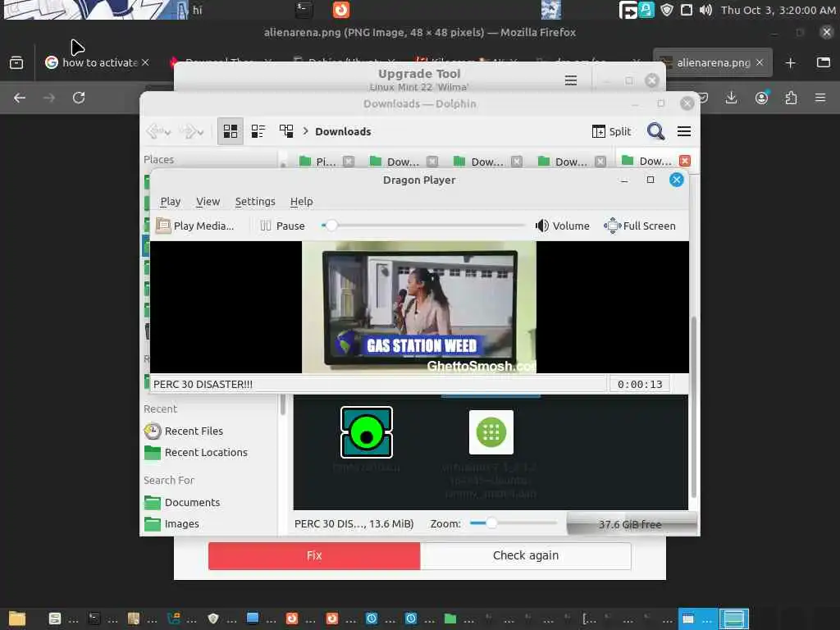Open the View menu in Dragon Player
This screenshot has height=630, width=840.
[208, 202]
